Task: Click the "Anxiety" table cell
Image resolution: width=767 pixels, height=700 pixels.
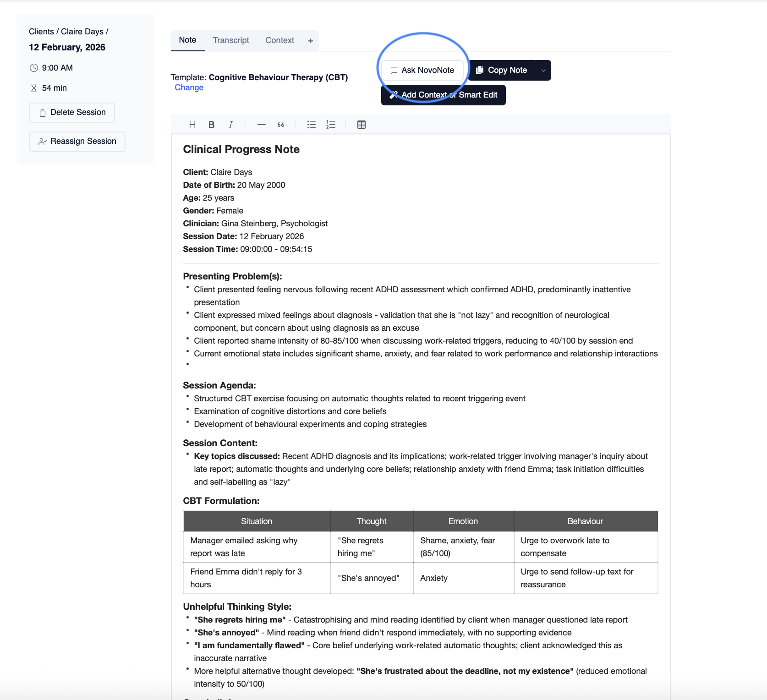Action: coord(464,578)
